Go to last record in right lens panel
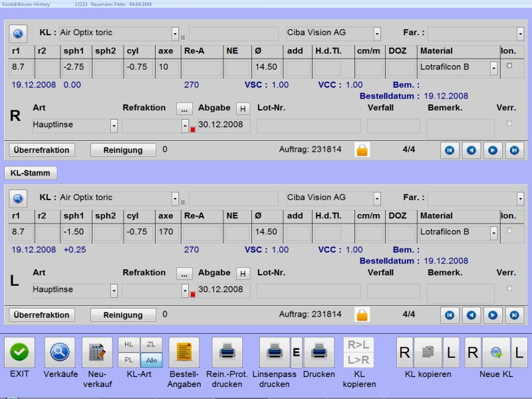The width and height of the screenshot is (532, 399). click(514, 150)
